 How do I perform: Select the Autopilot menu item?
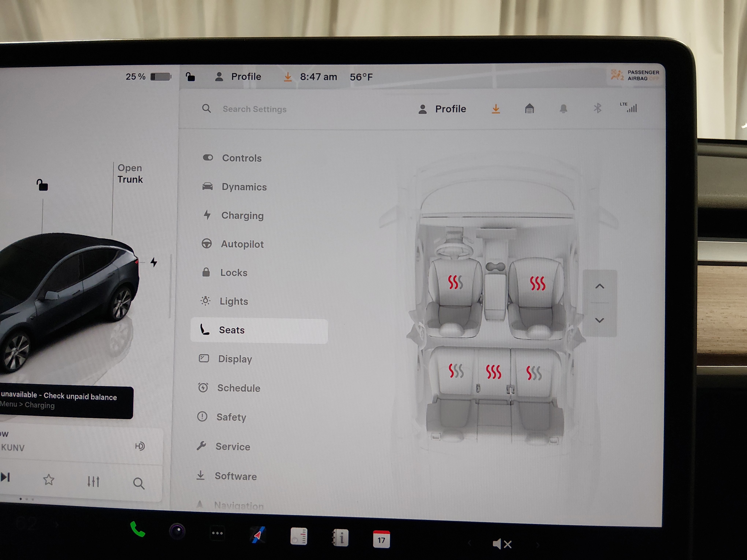(x=242, y=244)
